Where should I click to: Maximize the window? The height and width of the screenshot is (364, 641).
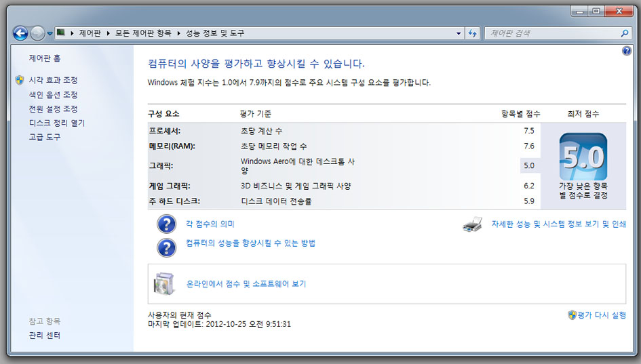pos(596,12)
